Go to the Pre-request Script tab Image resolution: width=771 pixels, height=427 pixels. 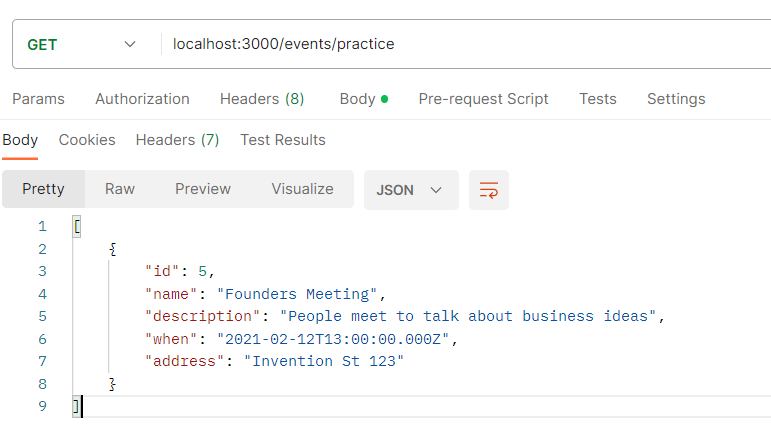coord(483,99)
